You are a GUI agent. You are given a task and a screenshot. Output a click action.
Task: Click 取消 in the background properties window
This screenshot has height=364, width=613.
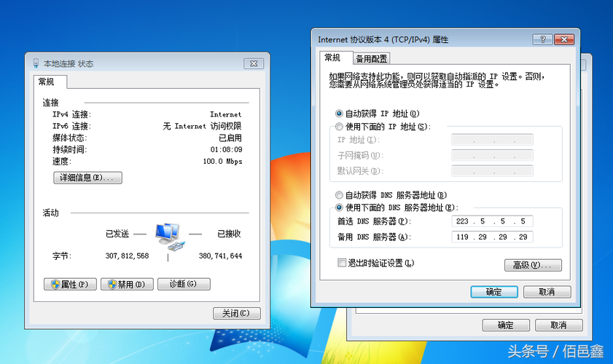pos(558,325)
